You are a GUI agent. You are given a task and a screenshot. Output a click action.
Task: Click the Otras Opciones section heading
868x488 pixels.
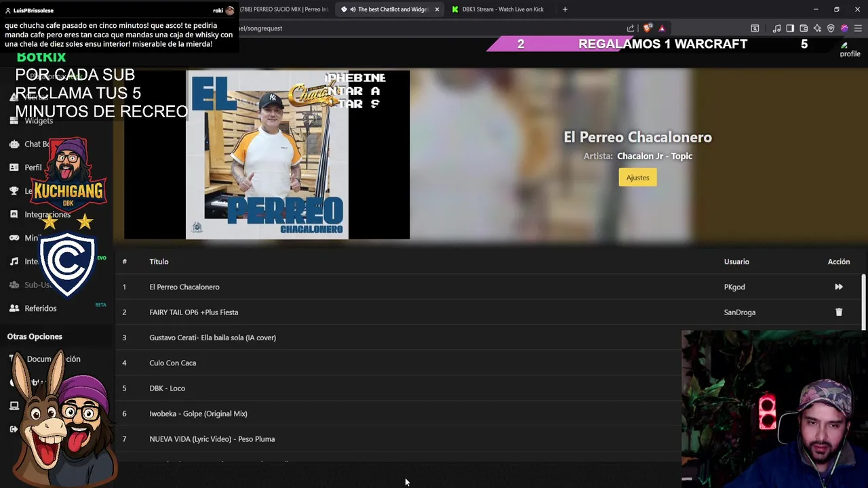[x=35, y=336]
